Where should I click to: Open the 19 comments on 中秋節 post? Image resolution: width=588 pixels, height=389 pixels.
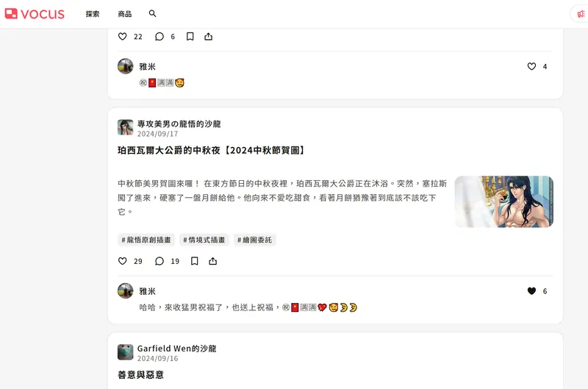coord(159,261)
